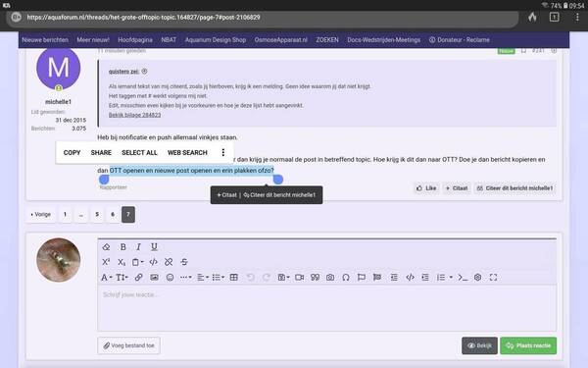Screen dimensions: 588x368
Task: Toggle superscript formatting
Action: pyautogui.click(x=106, y=262)
